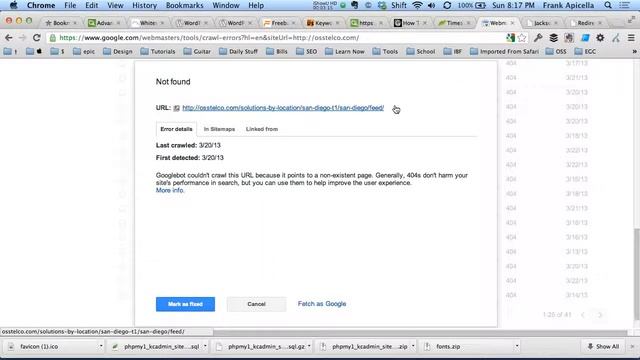
Task: Open the School bookmarks folder
Action: (x=421, y=51)
